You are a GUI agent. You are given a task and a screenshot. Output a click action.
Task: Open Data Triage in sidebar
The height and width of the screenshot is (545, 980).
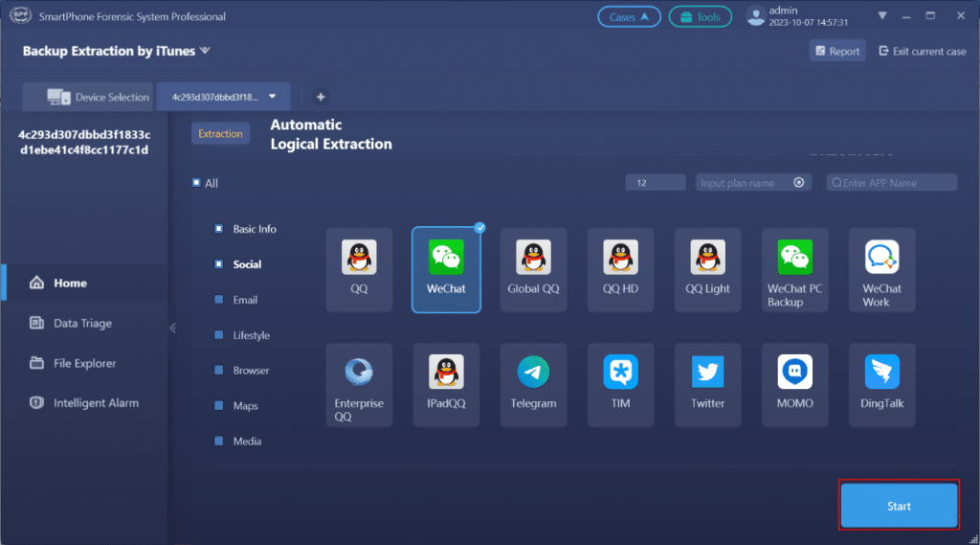(84, 323)
